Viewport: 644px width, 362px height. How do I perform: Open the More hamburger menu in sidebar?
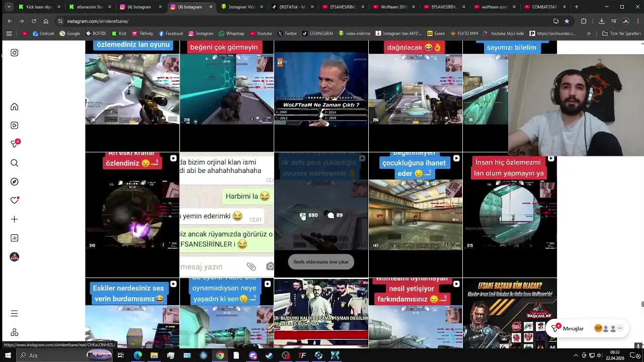15,313
